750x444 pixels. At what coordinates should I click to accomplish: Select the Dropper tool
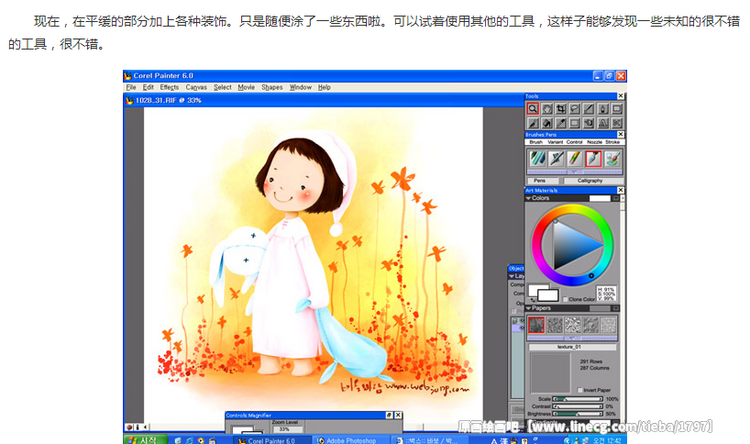[561, 122]
